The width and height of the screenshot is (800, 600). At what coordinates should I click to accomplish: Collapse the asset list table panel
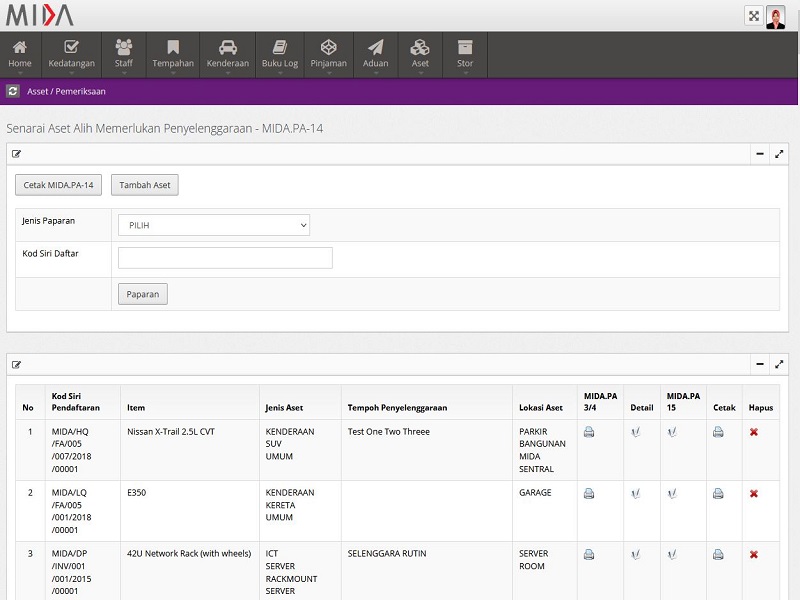760,365
